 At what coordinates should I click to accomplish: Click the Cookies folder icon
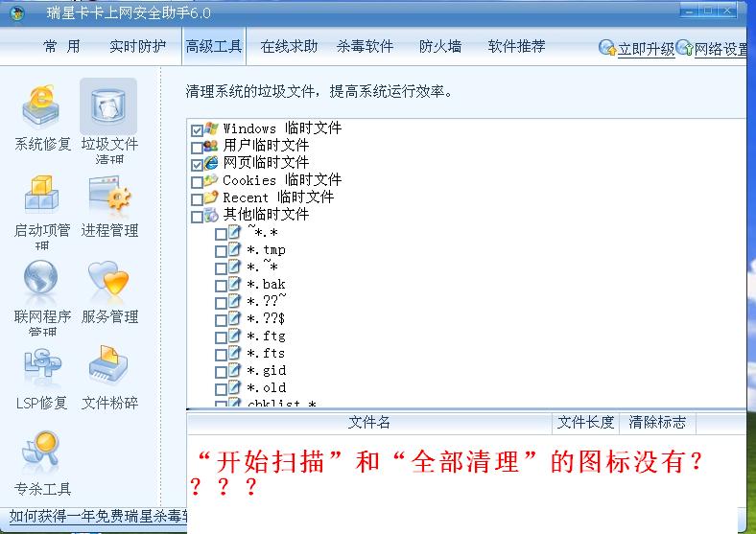click(x=211, y=180)
